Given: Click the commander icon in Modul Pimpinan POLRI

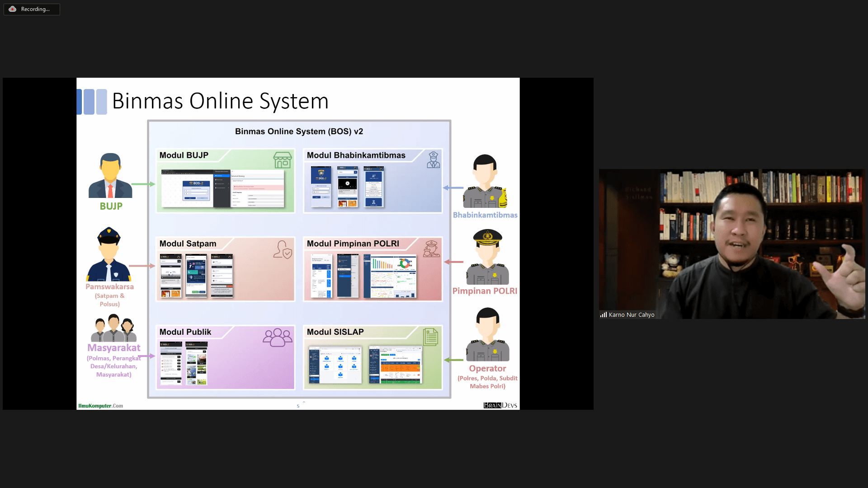Looking at the screenshot, I should (x=431, y=249).
